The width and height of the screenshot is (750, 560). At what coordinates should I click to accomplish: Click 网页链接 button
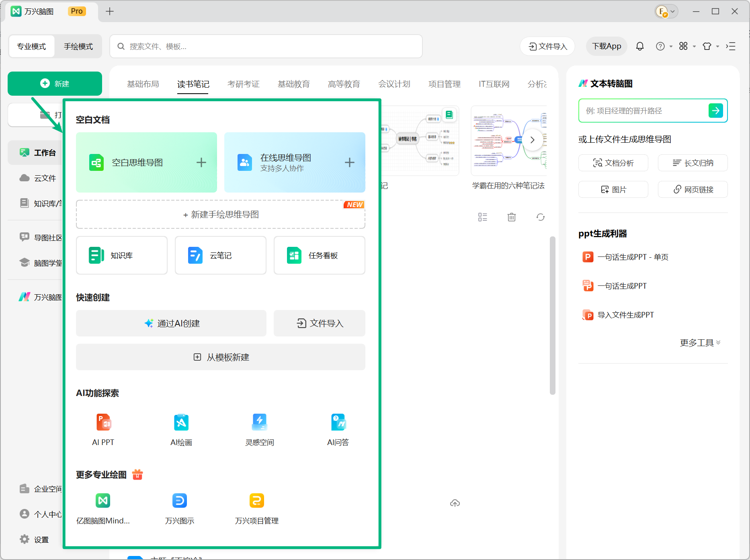693,189
